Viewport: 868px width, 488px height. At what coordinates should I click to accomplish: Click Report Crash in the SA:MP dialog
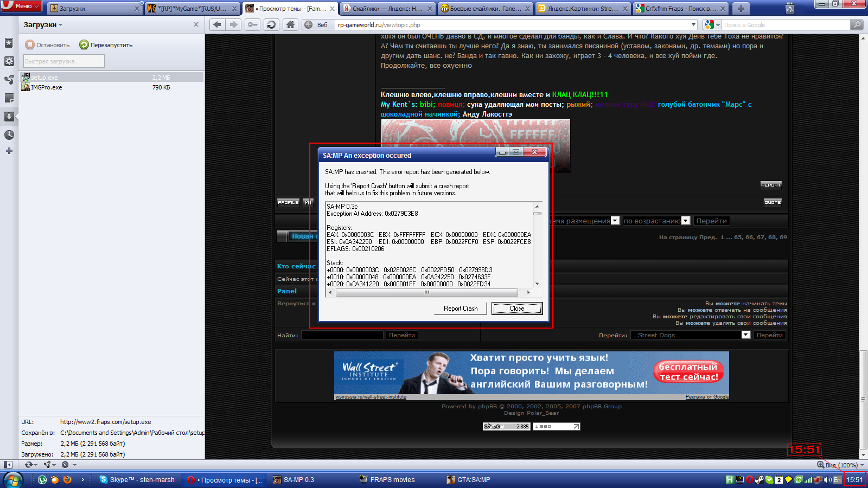click(461, 309)
